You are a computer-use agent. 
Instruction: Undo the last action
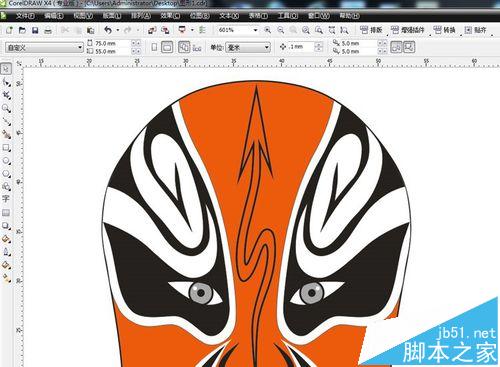[x=108, y=30]
